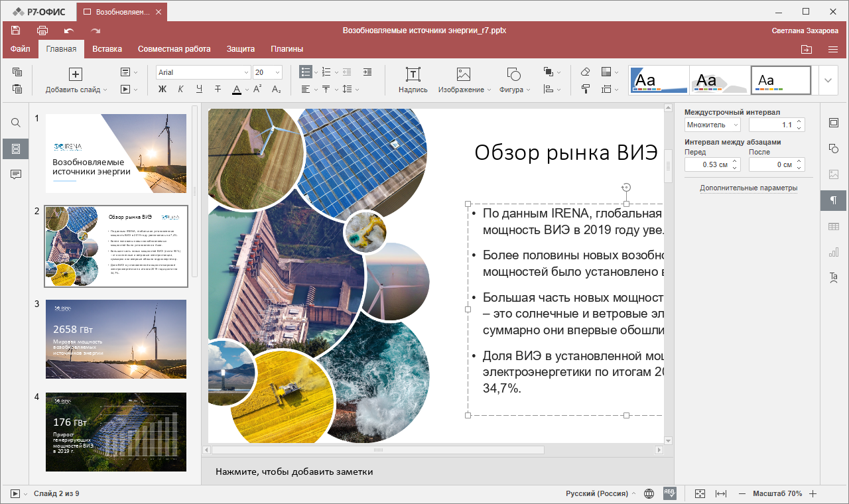This screenshot has width=849, height=504.
Task: Open the Comments panel in left sidebar
Action: pos(16,174)
